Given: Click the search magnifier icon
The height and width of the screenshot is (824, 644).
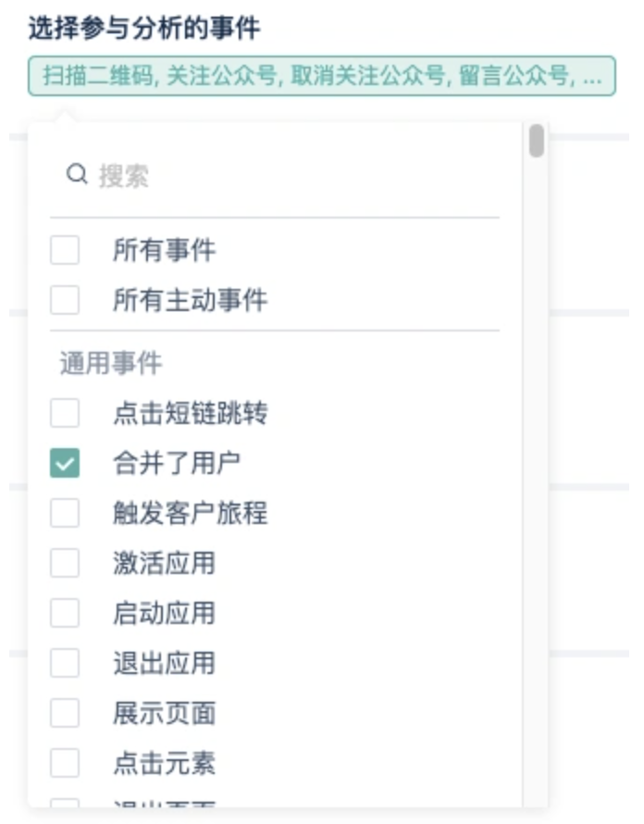Looking at the screenshot, I should point(77,174).
